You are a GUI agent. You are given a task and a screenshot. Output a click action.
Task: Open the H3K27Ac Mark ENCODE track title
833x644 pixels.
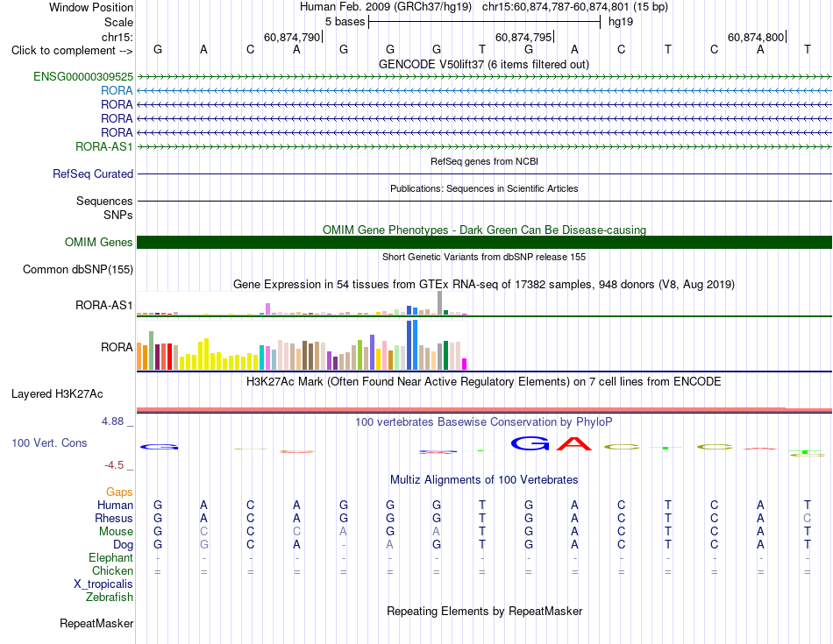484,381
